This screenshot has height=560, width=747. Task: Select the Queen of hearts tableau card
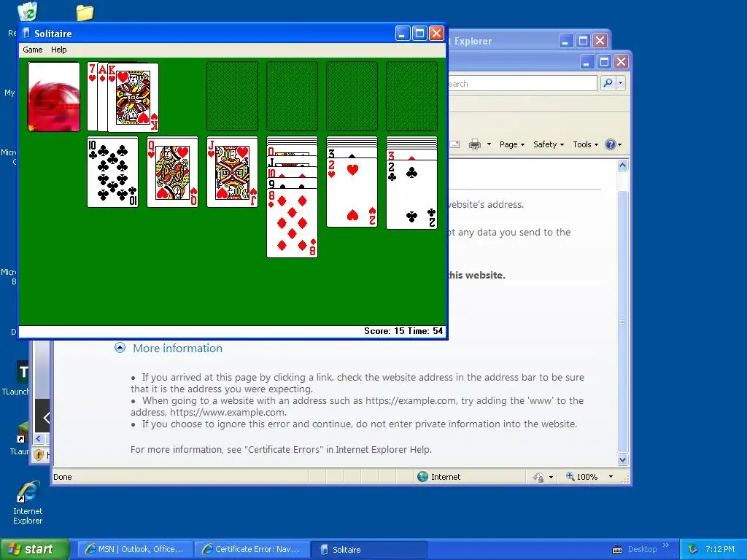(172, 172)
